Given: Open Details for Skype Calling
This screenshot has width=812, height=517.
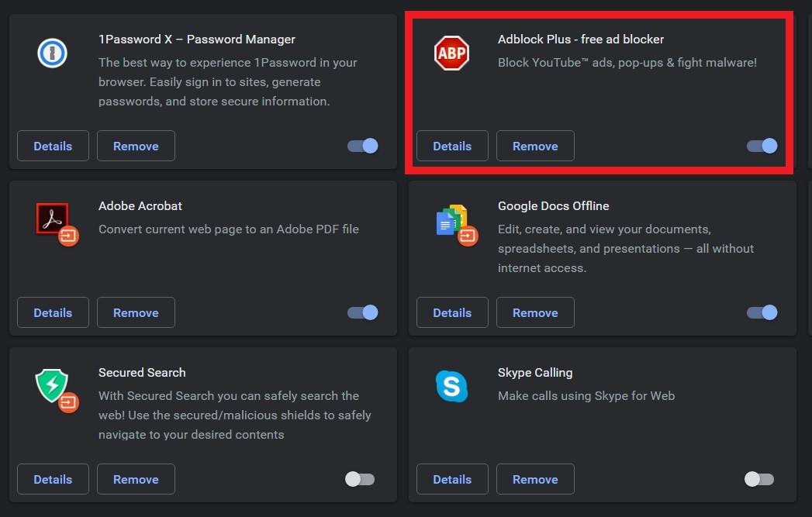Looking at the screenshot, I should pos(452,479).
